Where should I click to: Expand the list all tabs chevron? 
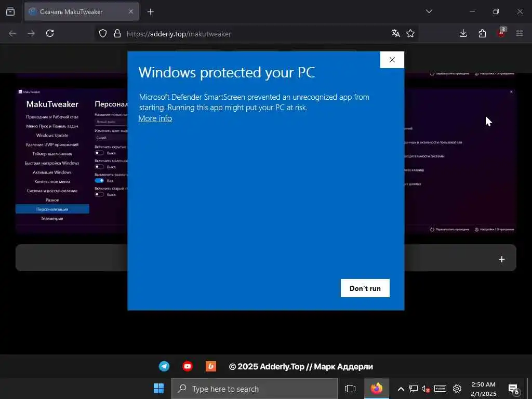(x=429, y=11)
